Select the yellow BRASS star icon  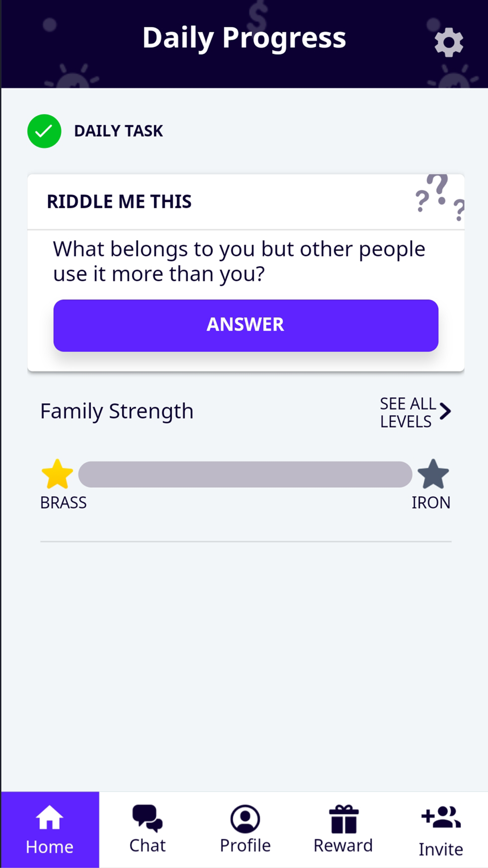(x=57, y=474)
